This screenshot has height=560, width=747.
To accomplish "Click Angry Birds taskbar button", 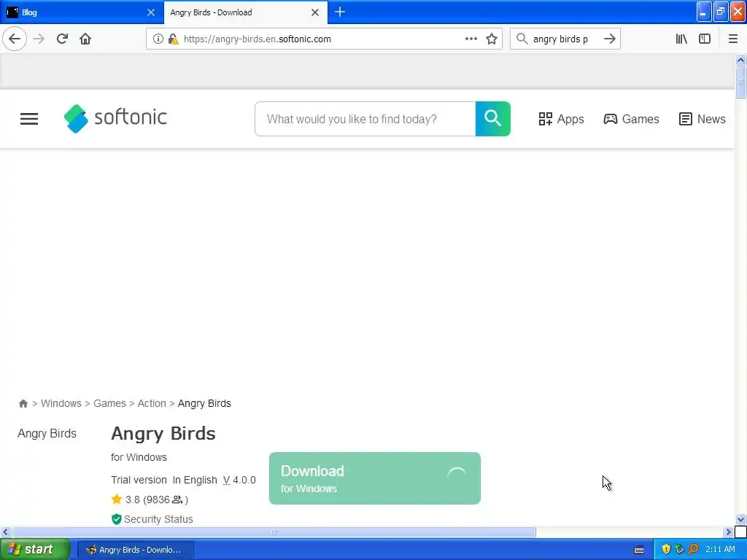I will point(135,550).
